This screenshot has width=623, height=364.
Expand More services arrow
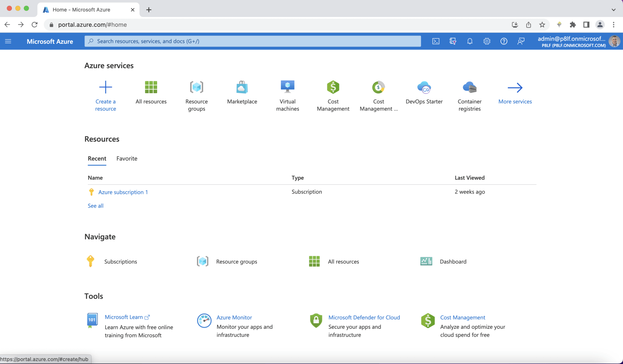(515, 88)
